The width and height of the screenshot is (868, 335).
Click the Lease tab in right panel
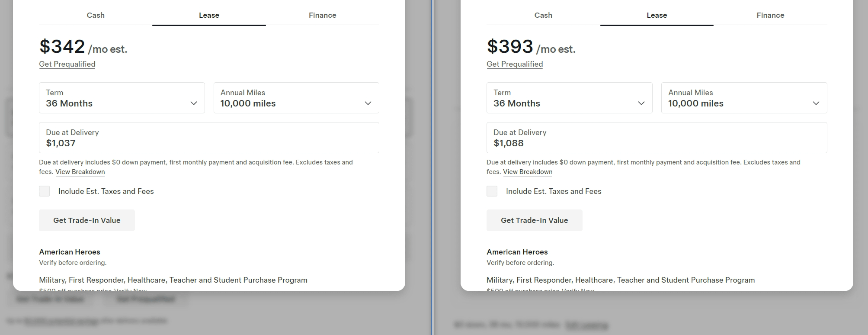[657, 15]
